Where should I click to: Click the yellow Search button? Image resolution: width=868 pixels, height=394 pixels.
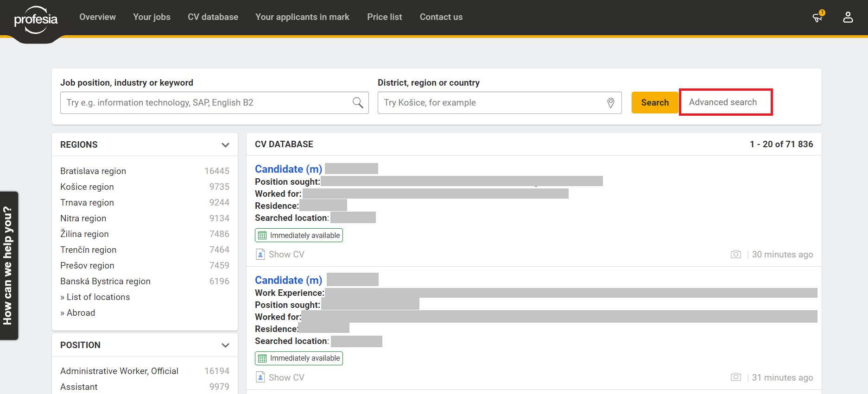[655, 102]
